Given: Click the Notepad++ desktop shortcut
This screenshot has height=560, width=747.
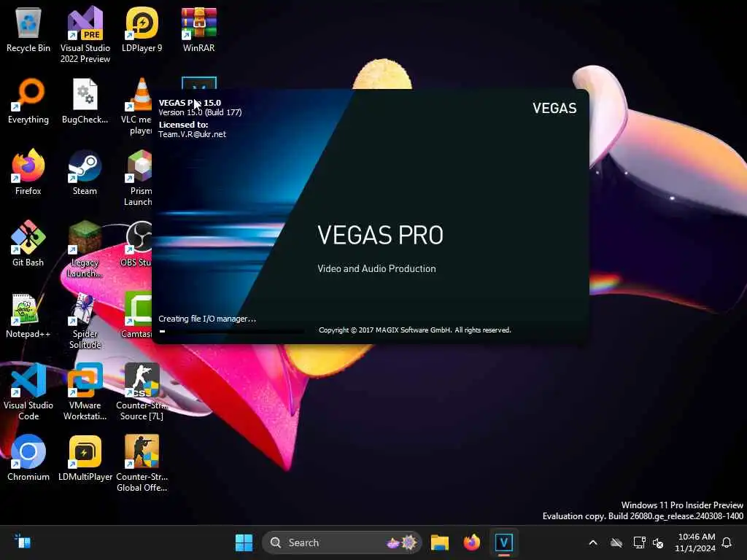Looking at the screenshot, I should 28,315.
